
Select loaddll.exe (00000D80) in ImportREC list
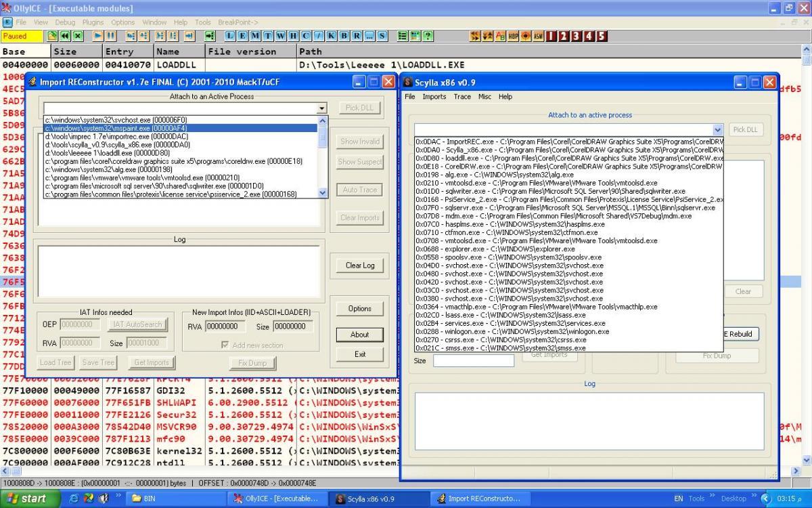tap(181, 152)
